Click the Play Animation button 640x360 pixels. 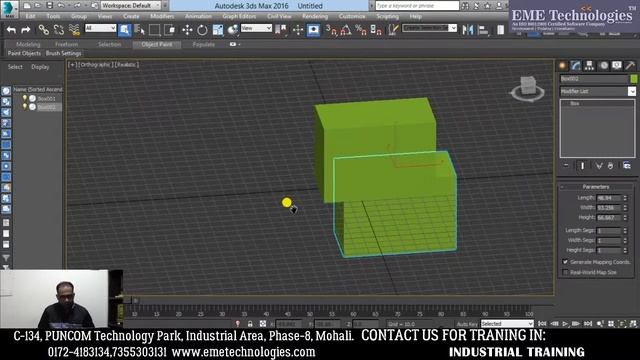coord(565,324)
